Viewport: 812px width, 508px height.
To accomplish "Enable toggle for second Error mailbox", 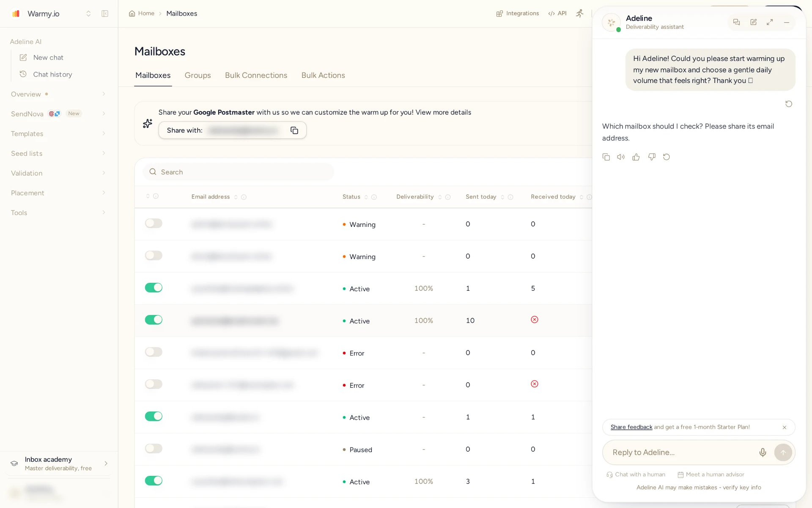I will pyautogui.click(x=154, y=384).
